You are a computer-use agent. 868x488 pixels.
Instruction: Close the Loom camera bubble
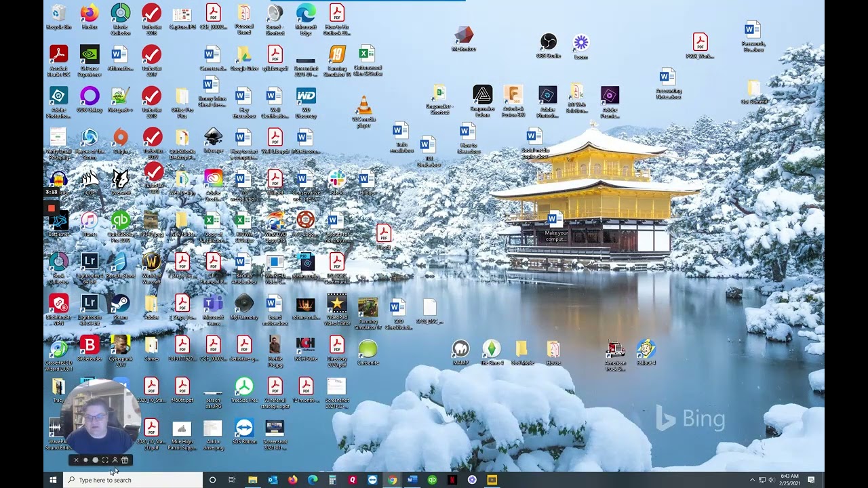(76, 460)
